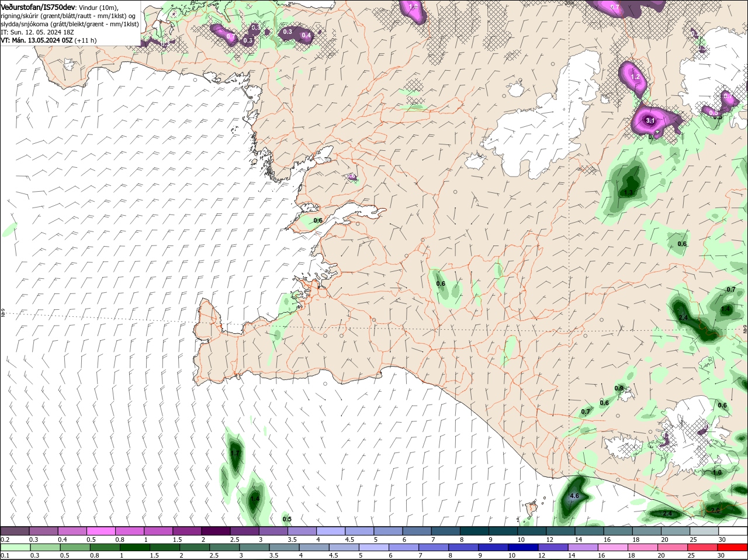Click the 1.3 rain value on the green patch
This screenshot has height=560, width=748.
pos(629,192)
